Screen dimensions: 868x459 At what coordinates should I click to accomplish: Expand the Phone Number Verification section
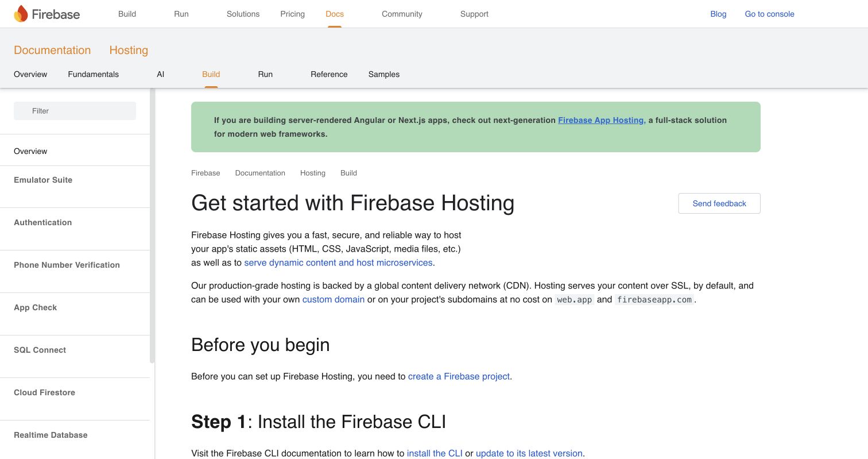point(67,265)
